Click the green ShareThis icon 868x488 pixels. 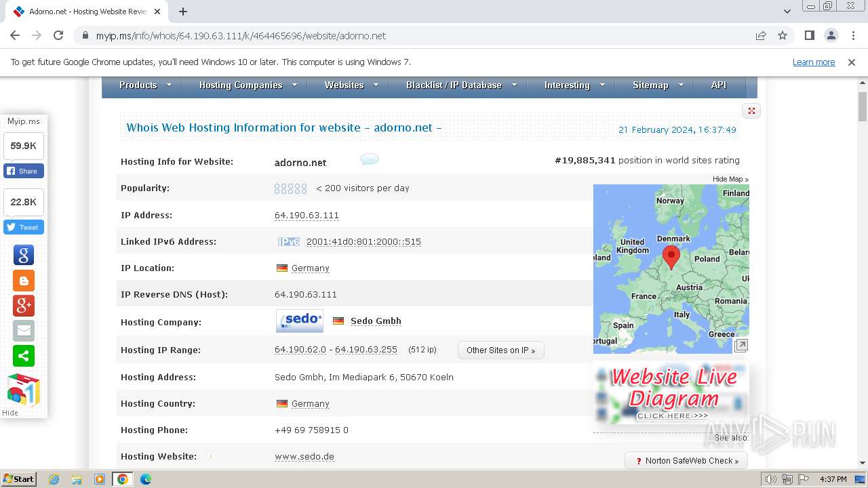click(x=24, y=355)
